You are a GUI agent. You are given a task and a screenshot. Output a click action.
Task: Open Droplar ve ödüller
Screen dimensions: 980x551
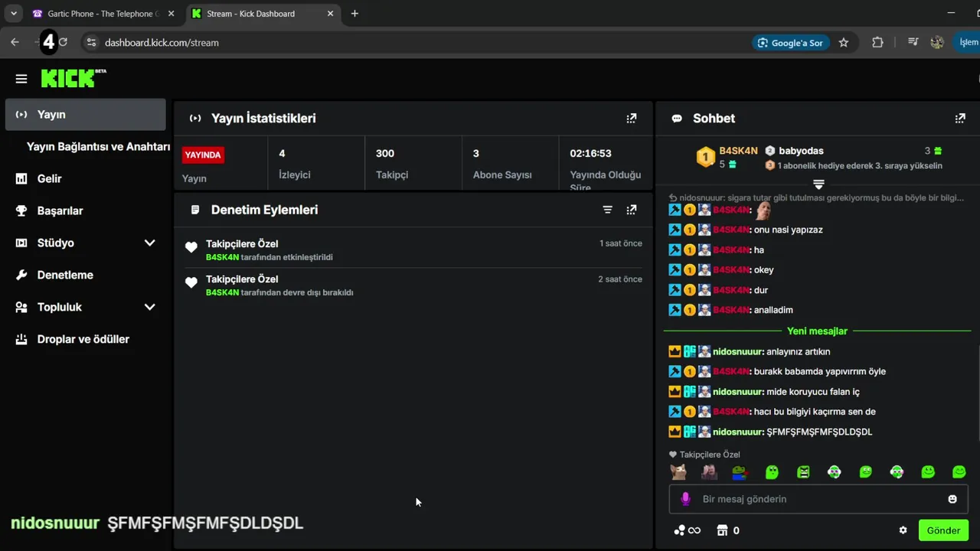pos(85,339)
